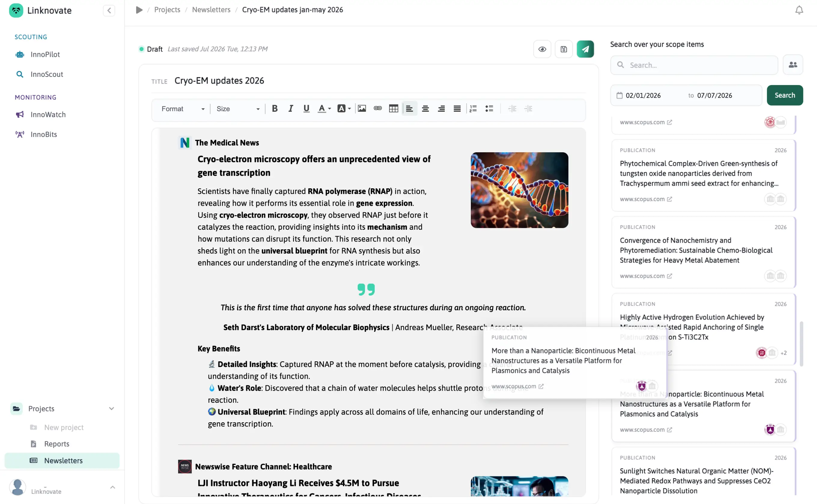Insert an image into the newsletter
Image resolution: width=817 pixels, height=504 pixels.
point(362,109)
